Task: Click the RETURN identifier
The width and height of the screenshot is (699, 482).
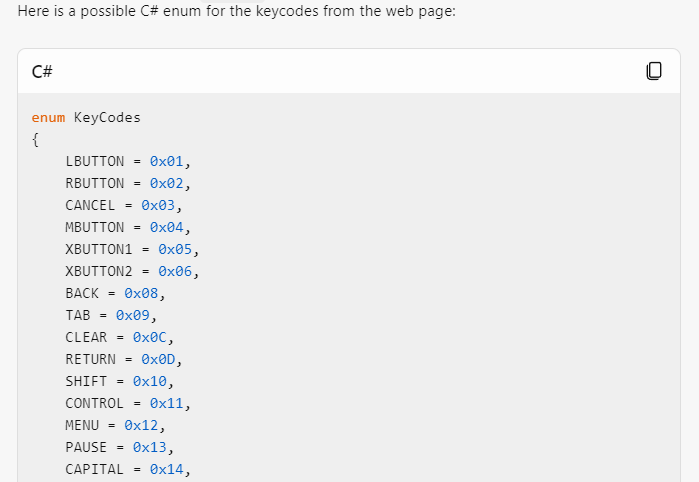Action: point(91,359)
